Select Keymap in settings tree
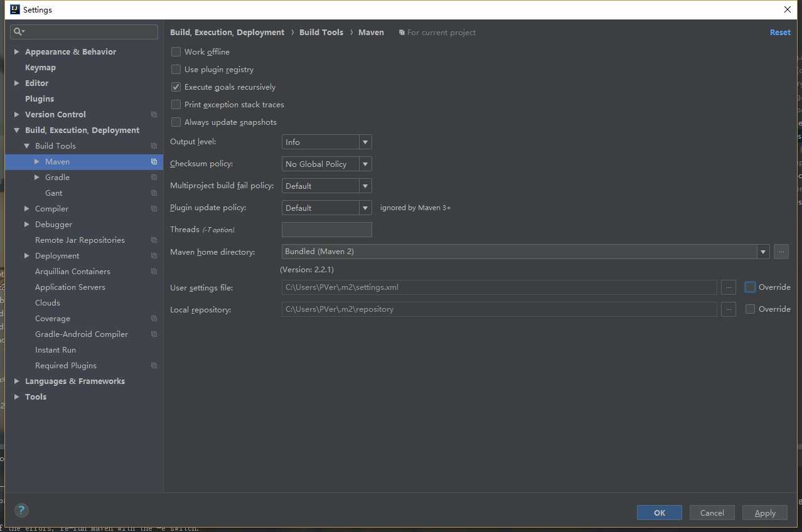 coord(40,67)
